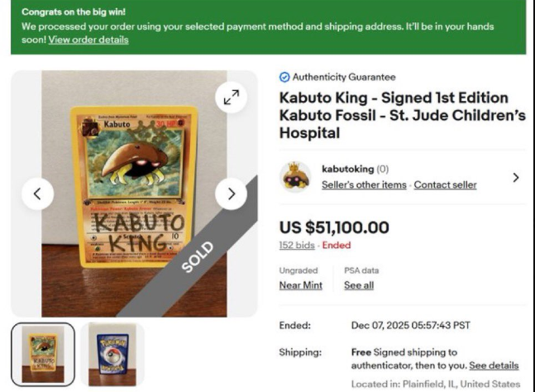Image resolution: width=535 pixels, height=392 pixels.
Task: Open the seller details chevron arrow
Action: tap(516, 177)
